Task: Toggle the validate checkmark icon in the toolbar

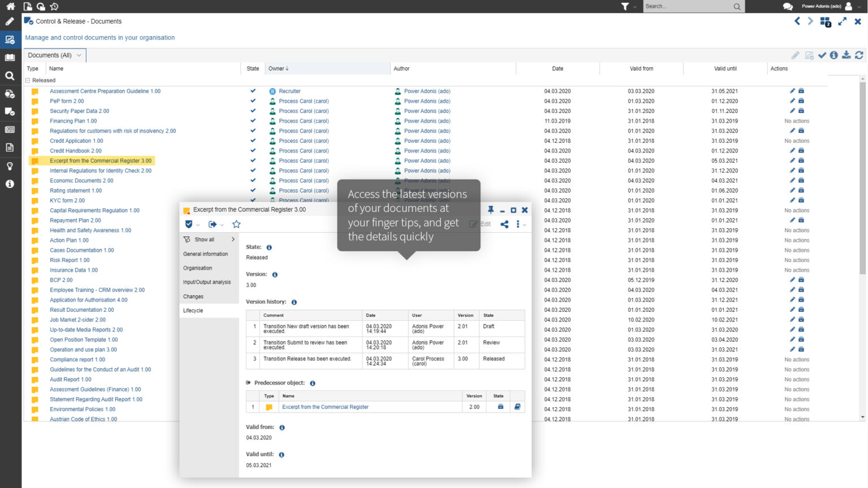Action: pyautogui.click(x=823, y=55)
